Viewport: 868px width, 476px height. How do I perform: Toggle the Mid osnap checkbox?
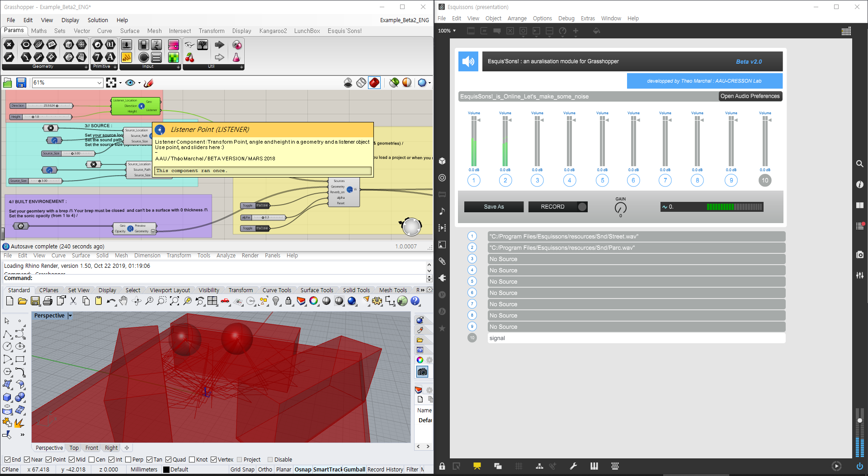[x=71, y=459]
